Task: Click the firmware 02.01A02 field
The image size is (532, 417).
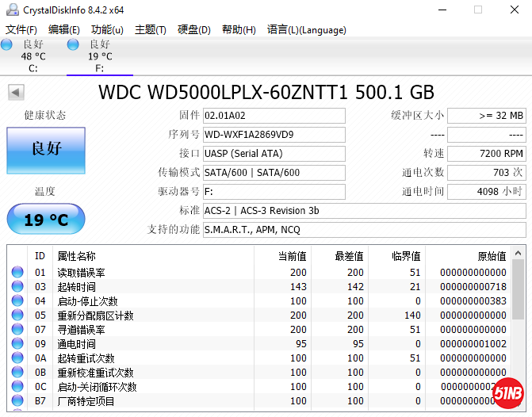Action: pyautogui.click(x=274, y=116)
